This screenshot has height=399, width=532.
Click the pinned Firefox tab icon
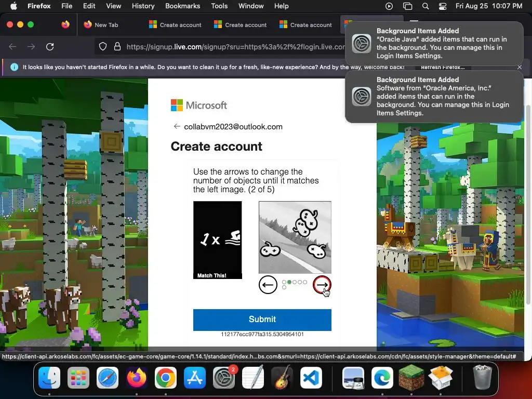[65, 25]
